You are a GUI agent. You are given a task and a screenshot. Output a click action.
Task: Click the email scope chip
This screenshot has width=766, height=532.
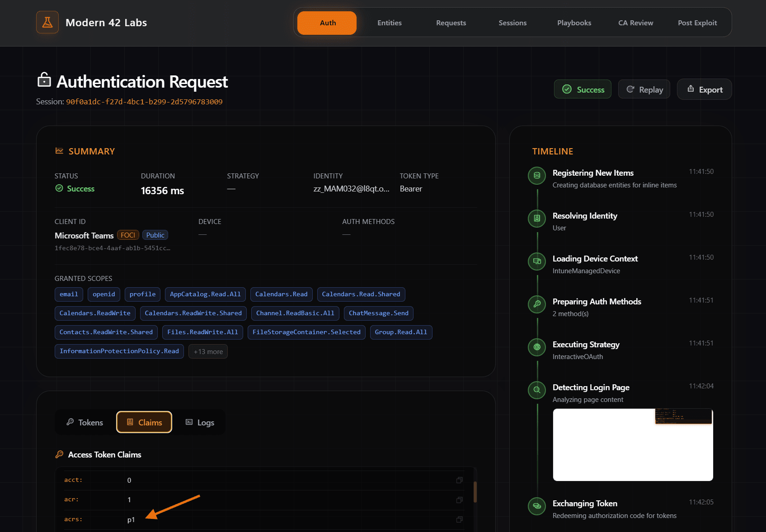coord(69,294)
